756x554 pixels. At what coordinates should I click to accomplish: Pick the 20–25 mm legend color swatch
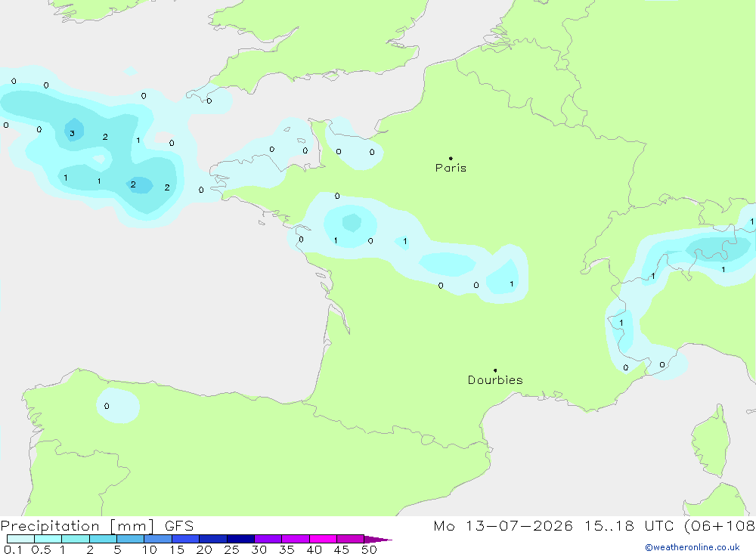coord(212,539)
